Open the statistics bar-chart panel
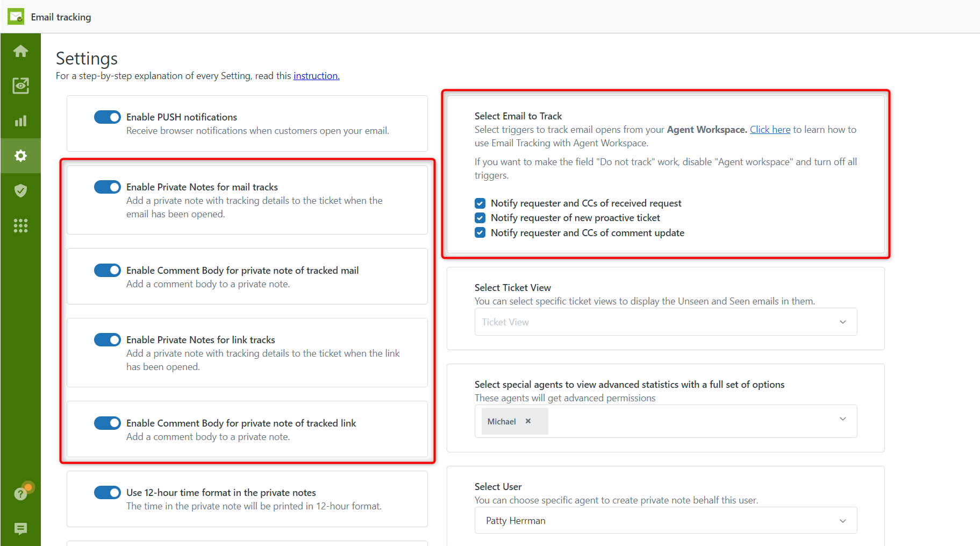 point(20,120)
